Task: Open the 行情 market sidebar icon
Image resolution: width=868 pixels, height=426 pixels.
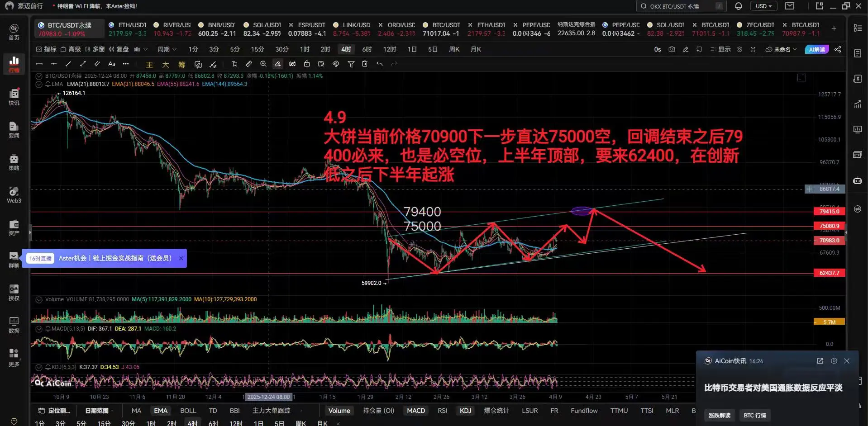Action: (14, 64)
